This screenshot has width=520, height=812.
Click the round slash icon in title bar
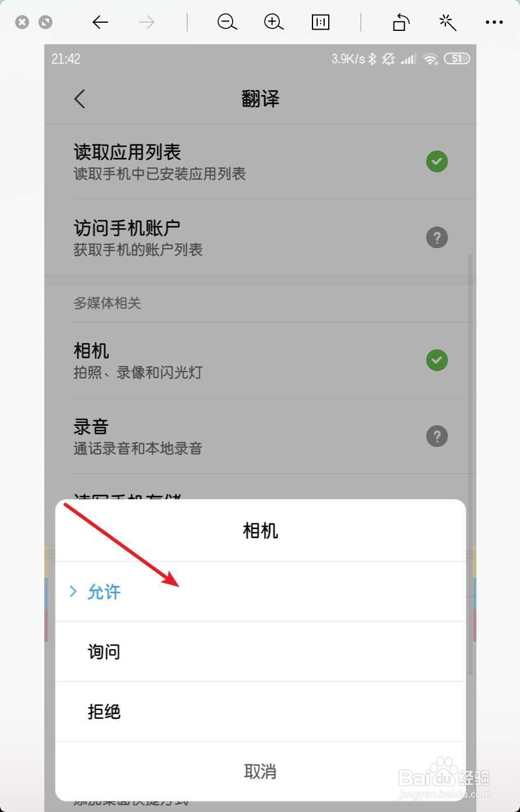pos(45,23)
